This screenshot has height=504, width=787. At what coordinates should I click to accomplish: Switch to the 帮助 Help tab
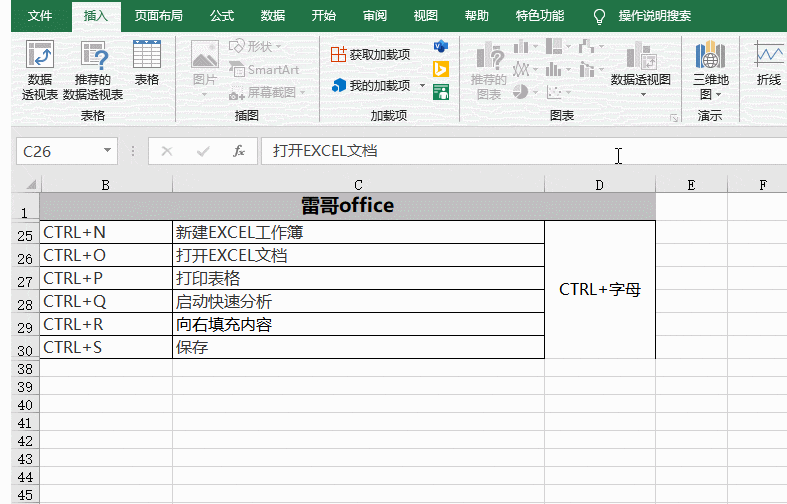click(477, 16)
